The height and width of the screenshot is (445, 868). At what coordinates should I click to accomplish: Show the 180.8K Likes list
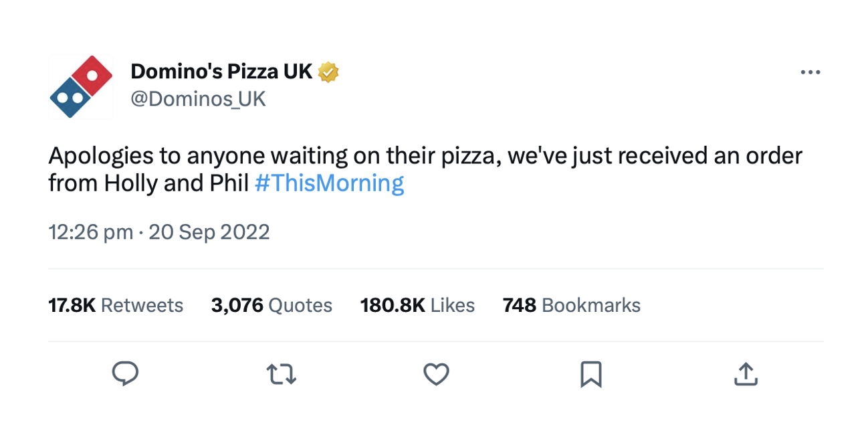tap(417, 305)
